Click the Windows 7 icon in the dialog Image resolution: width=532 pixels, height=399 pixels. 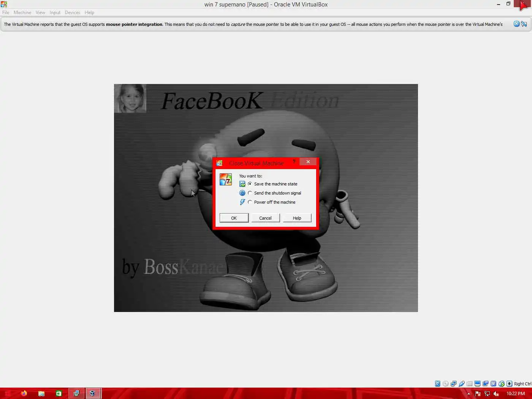pyautogui.click(x=226, y=179)
